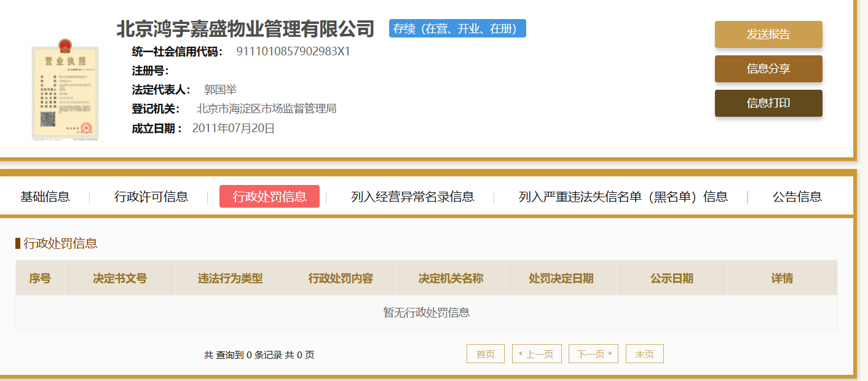
Task: Click the founding date 2011年07月20日
Action: (x=234, y=128)
